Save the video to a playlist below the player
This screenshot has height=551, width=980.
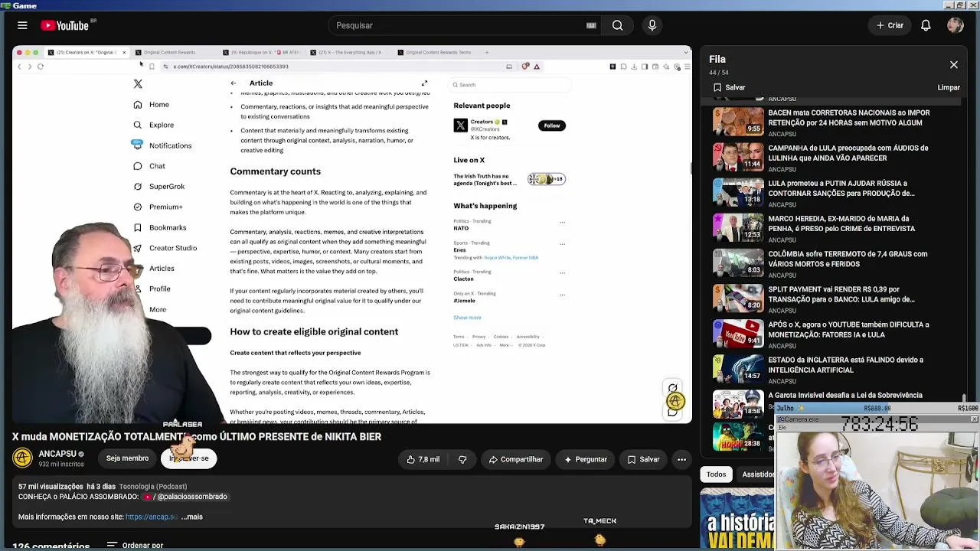tap(643, 459)
